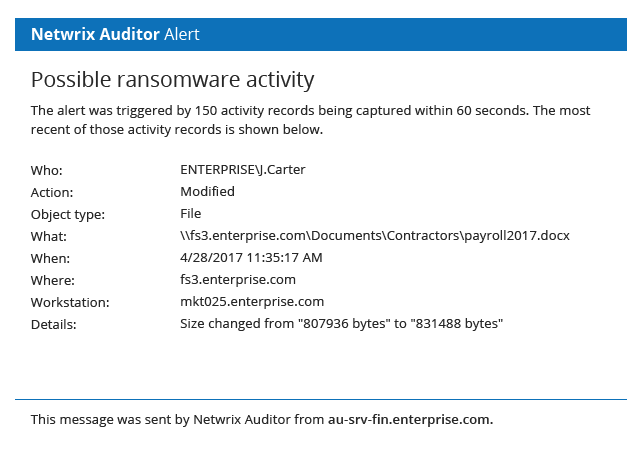Click the Where field label
Viewport: 640px width, 450px height.
tap(53, 280)
